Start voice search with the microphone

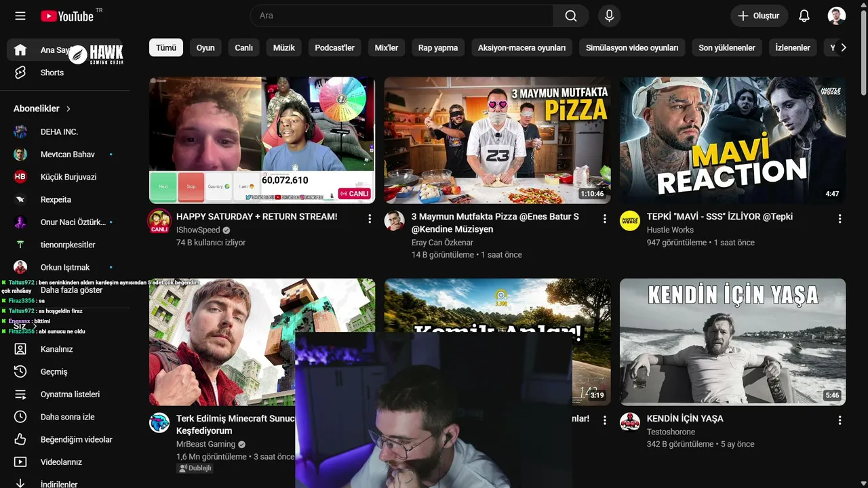[609, 16]
